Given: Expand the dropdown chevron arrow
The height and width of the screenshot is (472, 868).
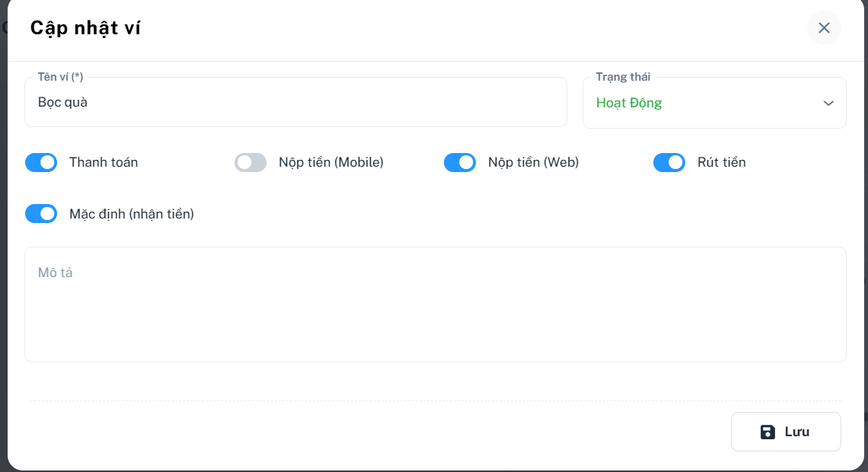Looking at the screenshot, I should pyautogui.click(x=828, y=104).
